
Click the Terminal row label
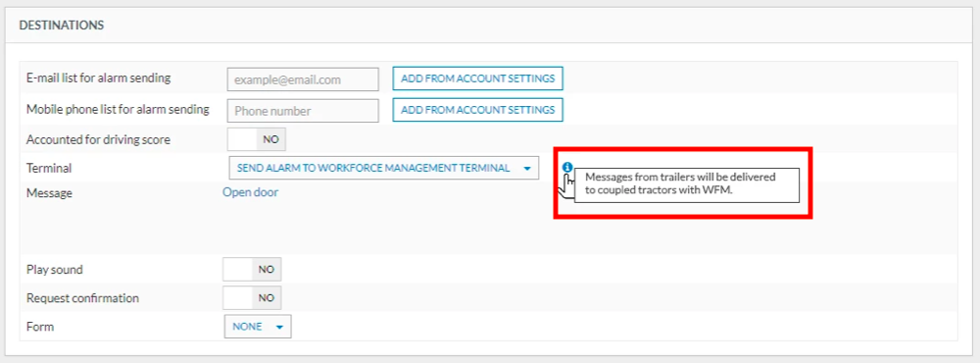(49, 168)
